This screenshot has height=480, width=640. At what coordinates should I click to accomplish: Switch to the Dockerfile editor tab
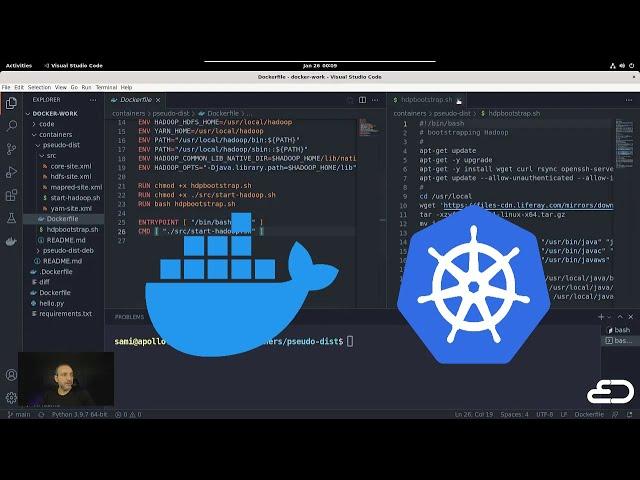pyautogui.click(x=136, y=100)
